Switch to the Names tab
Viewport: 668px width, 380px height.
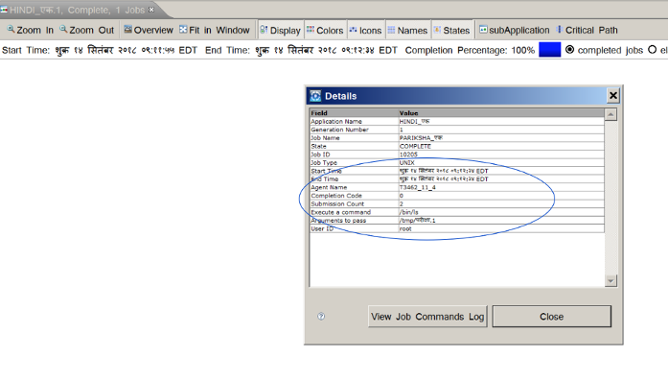pyautogui.click(x=407, y=30)
